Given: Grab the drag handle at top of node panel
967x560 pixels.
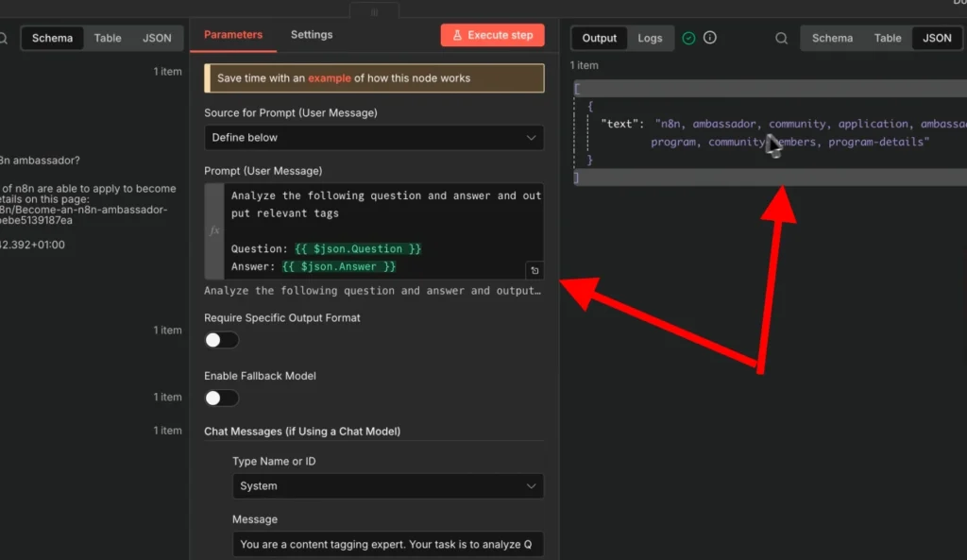Looking at the screenshot, I should coord(374,11).
